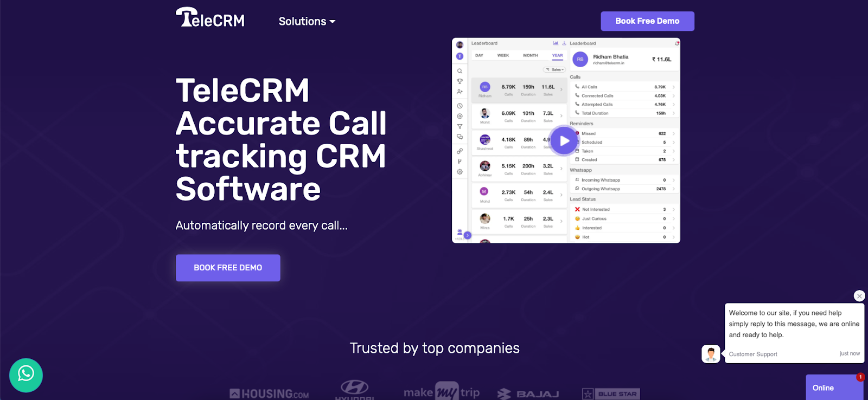Click the Housing.com company logo
Image resolution: width=868 pixels, height=400 pixels.
pyautogui.click(x=269, y=394)
